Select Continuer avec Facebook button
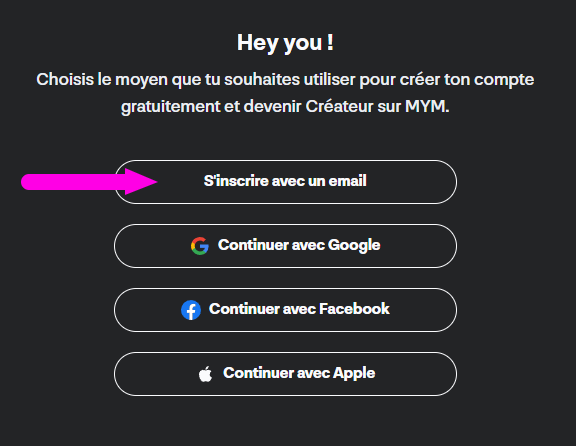 [285, 310]
